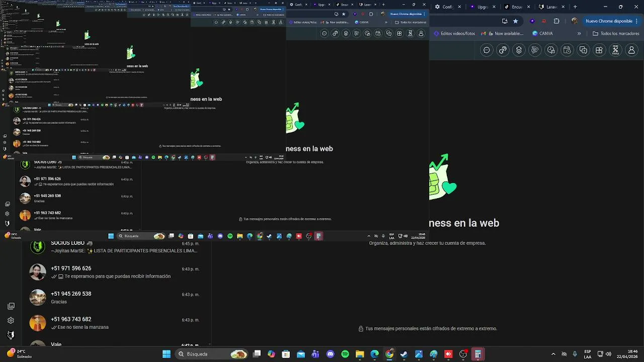Open the stacked layers tool in outermost WhatsApp toolbar
The width and height of the screenshot is (644, 362).
coord(519,50)
